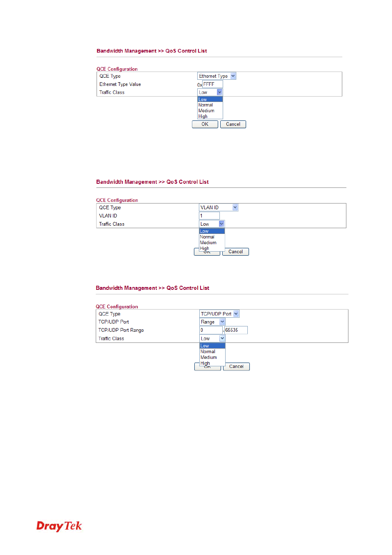Screen dimensions: 392x555
Task: Open the QCE Type dropdown showing VLAN ID
Action: [x=218, y=208]
